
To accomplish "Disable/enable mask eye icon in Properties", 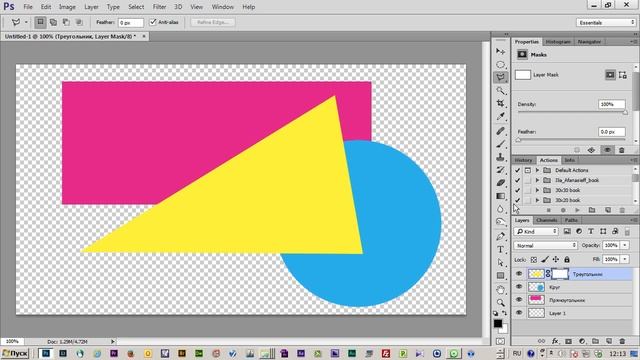I will (x=607, y=150).
